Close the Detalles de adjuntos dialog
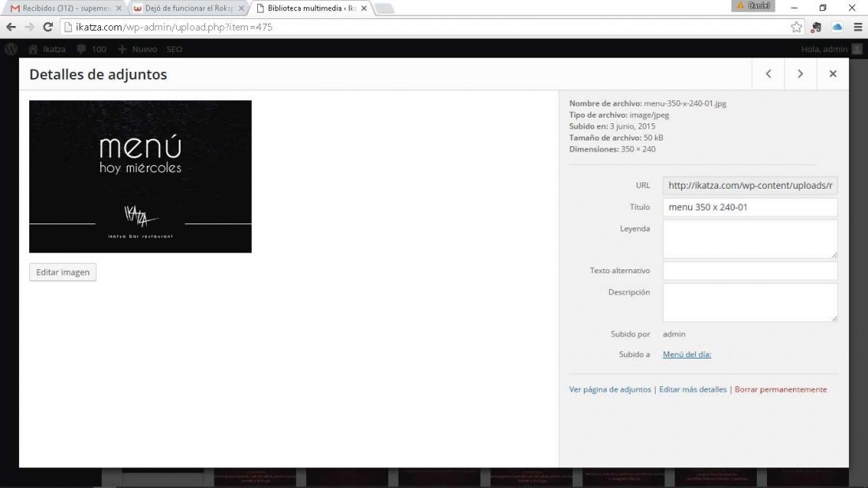 (832, 73)
